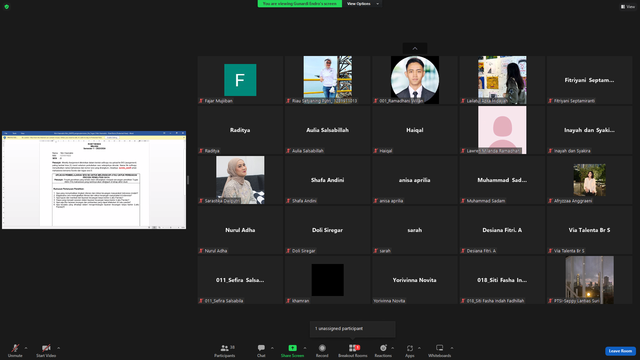Viewport: 640px width, 360px height.
Task: Click the shared Word document screen
Action: coord(94,180)
